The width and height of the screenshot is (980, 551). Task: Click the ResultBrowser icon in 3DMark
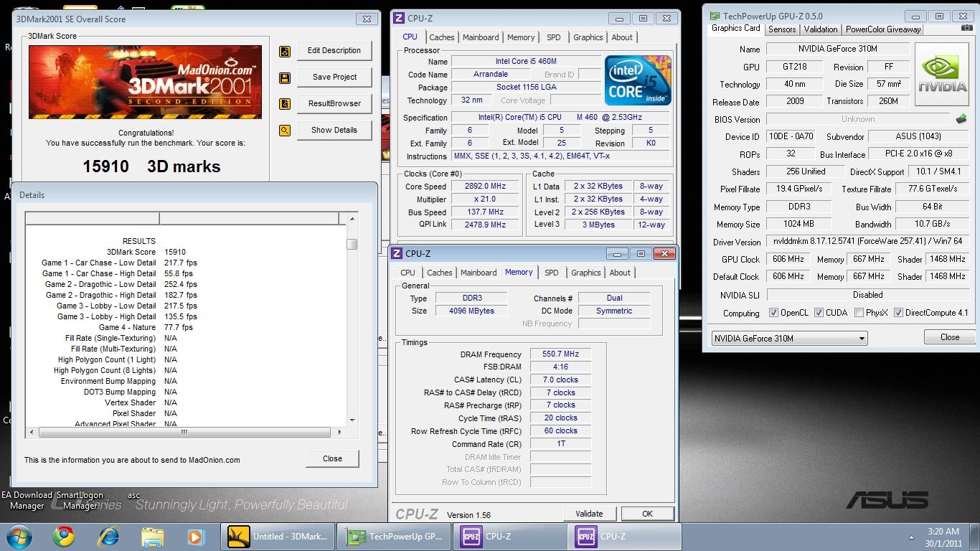point(285,104)
